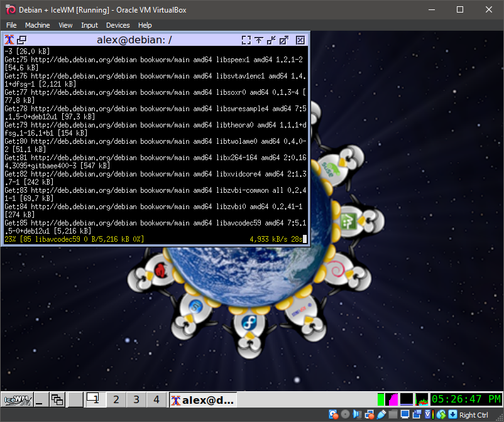Image resolution: width=504 pixels, height=422 pixels.
Task: Switch to workspace 4
Action: pyautogui.click(x=156, y=399)
